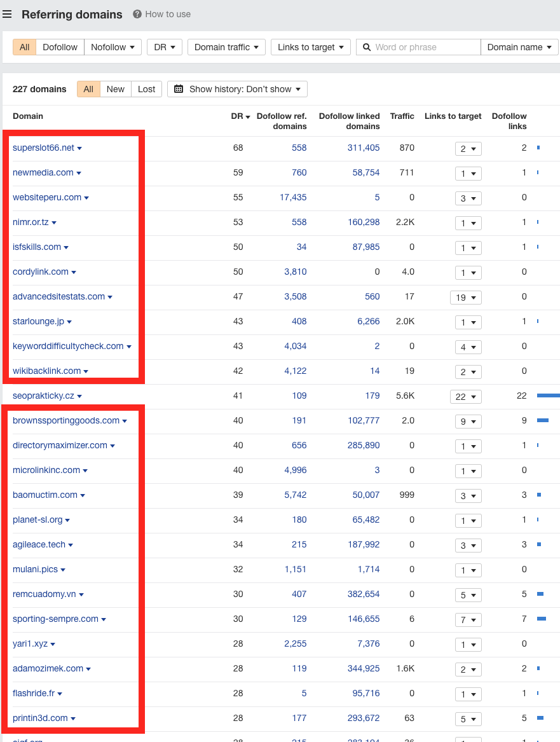The width and height of the screenshot is (560, 742).
Task: Open the Domain name dropdown
Action: pyautogui.click(x=519, y=47)
